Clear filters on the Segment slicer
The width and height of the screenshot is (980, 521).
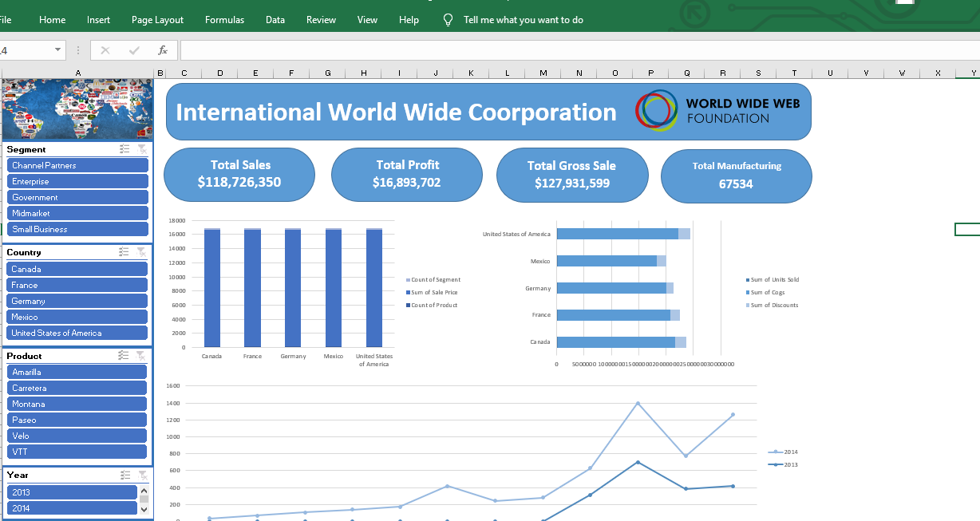(143, 149)
